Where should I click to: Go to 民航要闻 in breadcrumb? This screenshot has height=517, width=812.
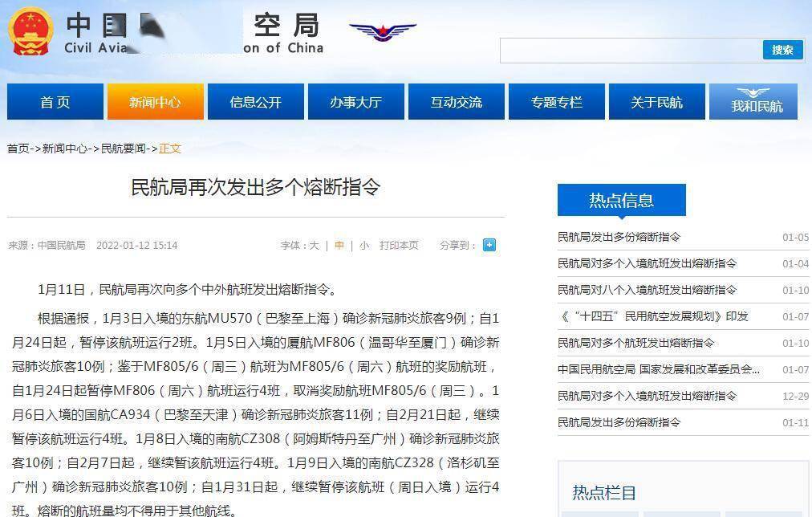(124, 149)
